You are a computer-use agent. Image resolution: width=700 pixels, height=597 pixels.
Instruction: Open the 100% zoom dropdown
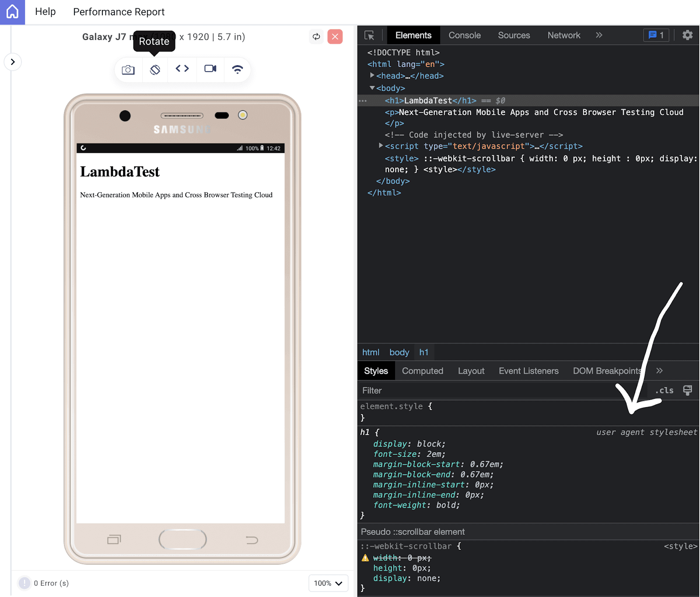coord(328,583)
